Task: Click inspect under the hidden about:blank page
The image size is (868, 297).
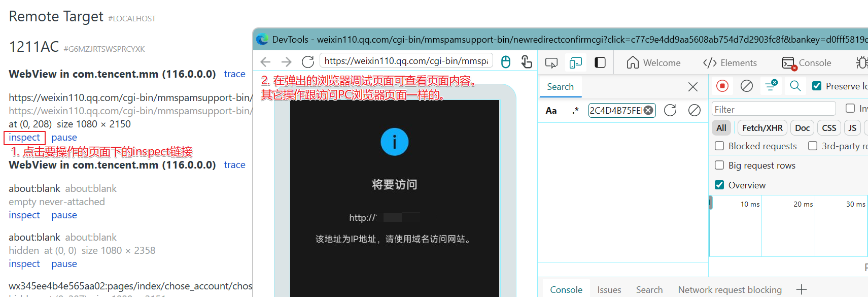Action: (24, 264)
